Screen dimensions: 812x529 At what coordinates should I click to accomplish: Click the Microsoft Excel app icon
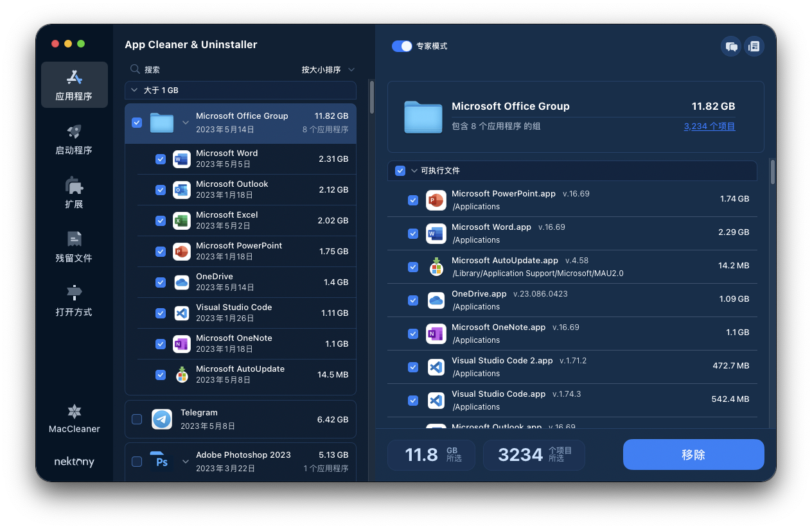[182, 221]
